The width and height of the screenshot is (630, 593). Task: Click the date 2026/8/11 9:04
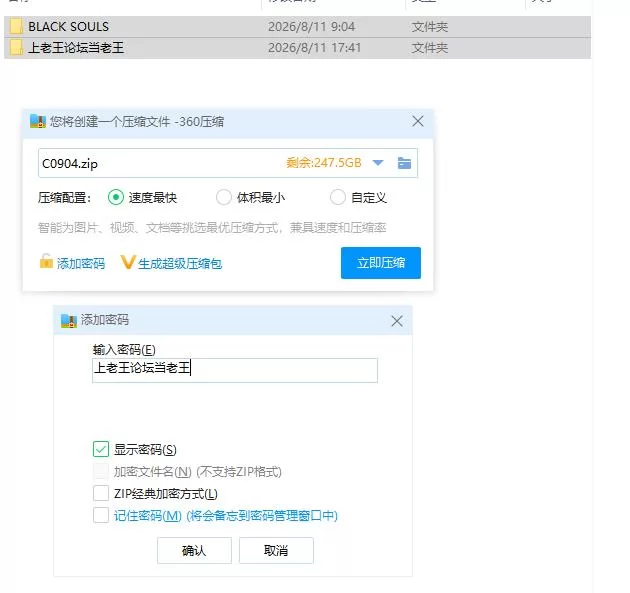(x=311, y=27)
